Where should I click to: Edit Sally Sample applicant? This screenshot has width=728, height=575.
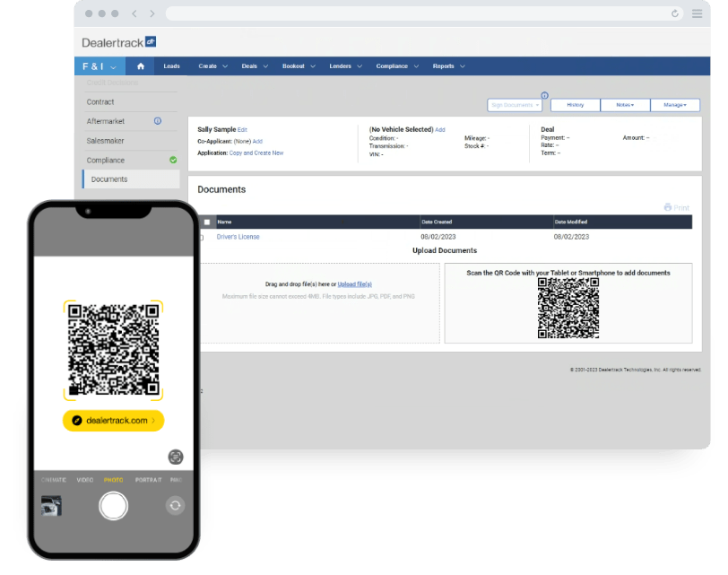click(242, 130)
